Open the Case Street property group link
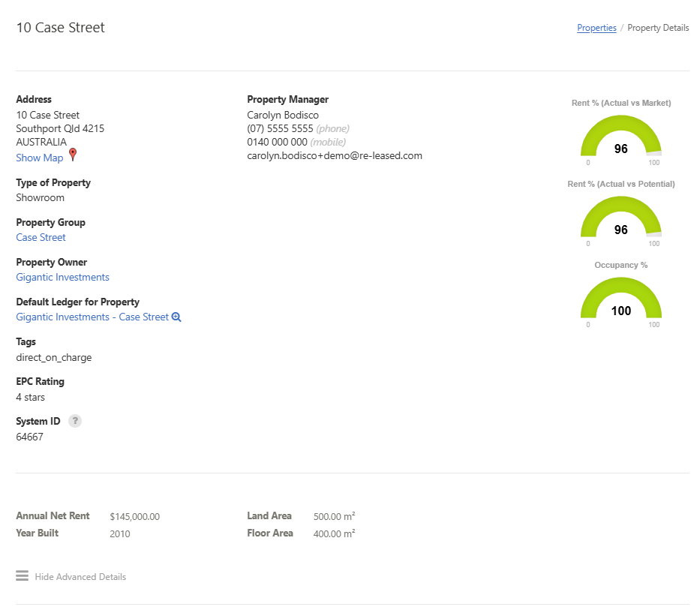This screenshot has height=613, width=700. pyautogui.click(x=41, y=237)
